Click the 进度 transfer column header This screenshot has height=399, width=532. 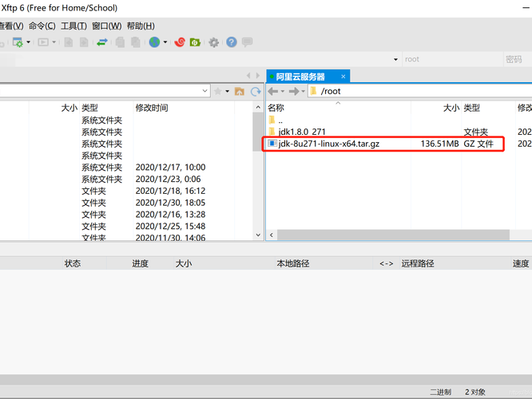(x=140, y=263)
